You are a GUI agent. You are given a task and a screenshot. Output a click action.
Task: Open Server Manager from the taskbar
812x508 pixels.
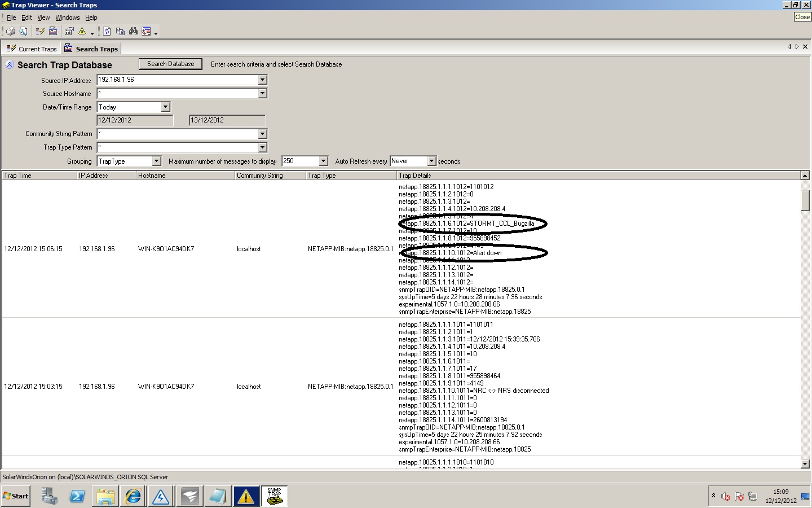(x=49, y=496)
